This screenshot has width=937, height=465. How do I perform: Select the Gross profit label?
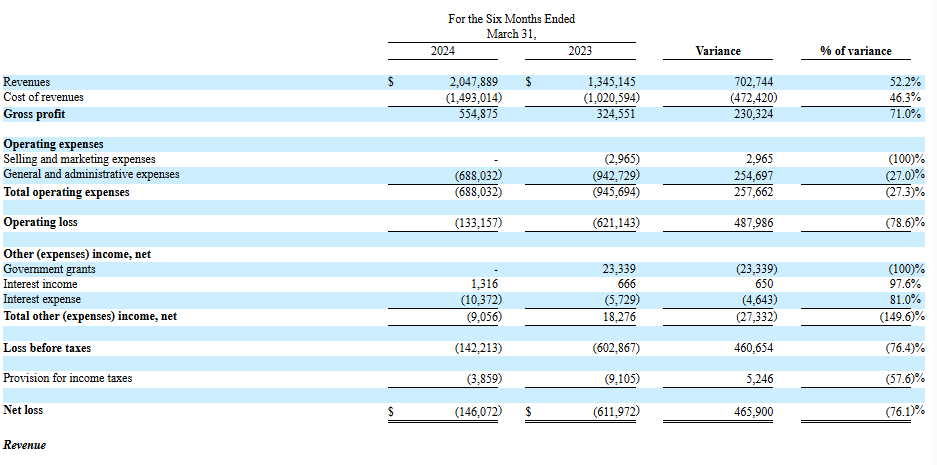point(34,114)
